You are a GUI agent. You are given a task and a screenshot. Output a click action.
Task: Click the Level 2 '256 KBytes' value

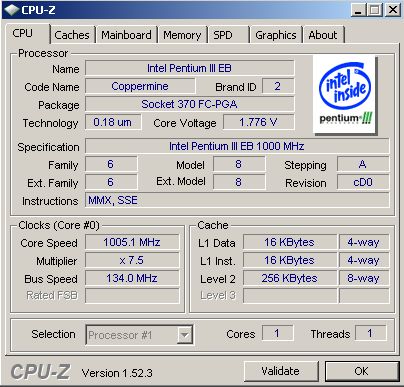[x=290, y=278]
